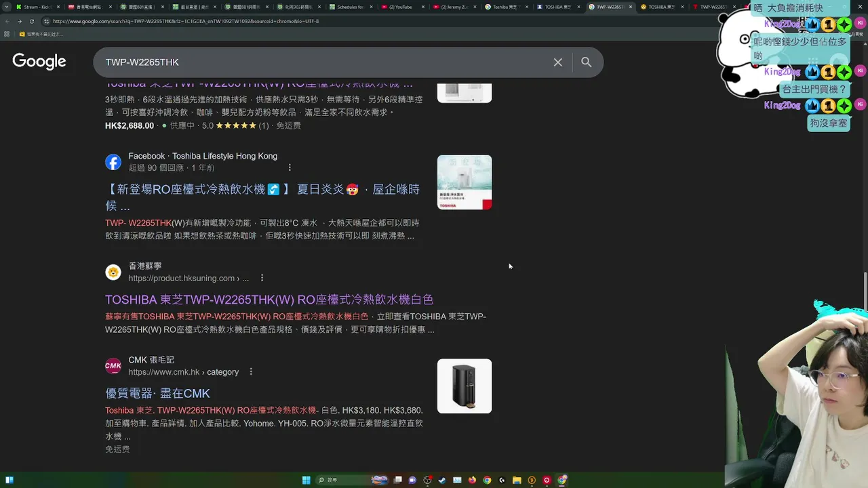Click the page vertical scrollbar thumb
The width and height of the screenshot is (868, 488).
[865, 290]
